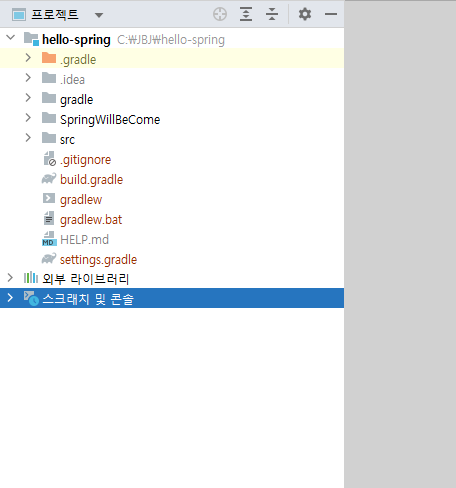Open the 프로젝트 view dropdown arrow
Image resolution: width=456 pixels, height=488 pixels.
(x=99, y=15)
